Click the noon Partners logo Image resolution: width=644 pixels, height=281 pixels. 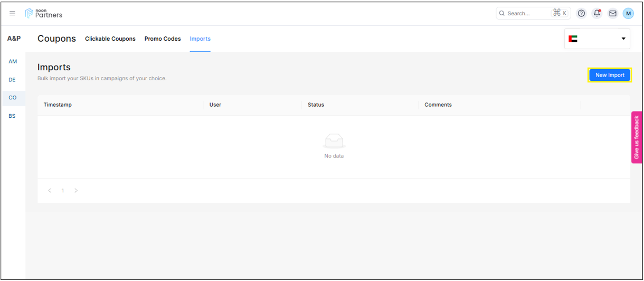(x=44, y=13)
